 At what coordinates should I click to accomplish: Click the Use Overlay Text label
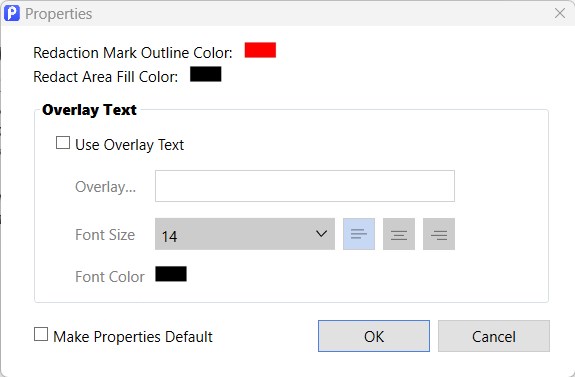click(129, 145)
